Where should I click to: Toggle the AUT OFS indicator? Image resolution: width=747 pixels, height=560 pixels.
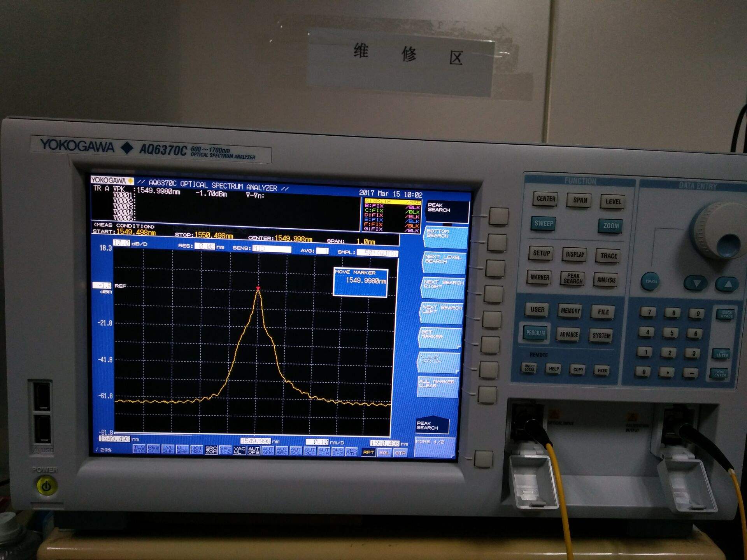(x=254, y=450)
